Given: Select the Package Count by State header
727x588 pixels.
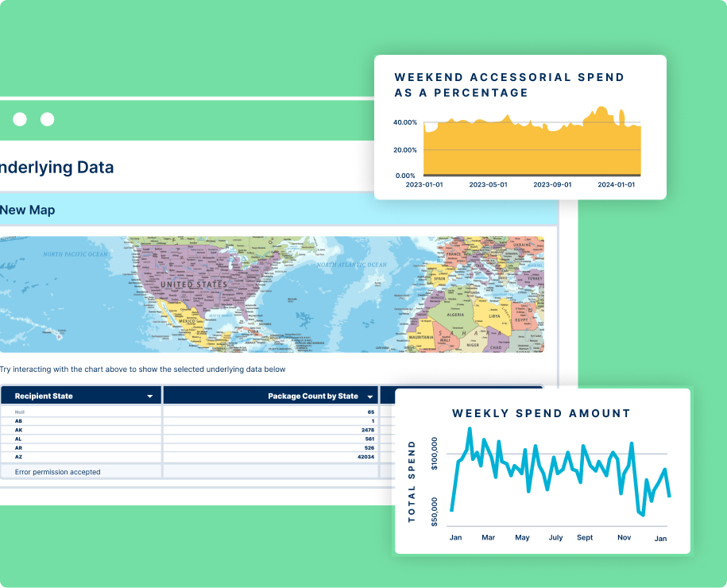Looking at the screenshot, I should (271, 396).
